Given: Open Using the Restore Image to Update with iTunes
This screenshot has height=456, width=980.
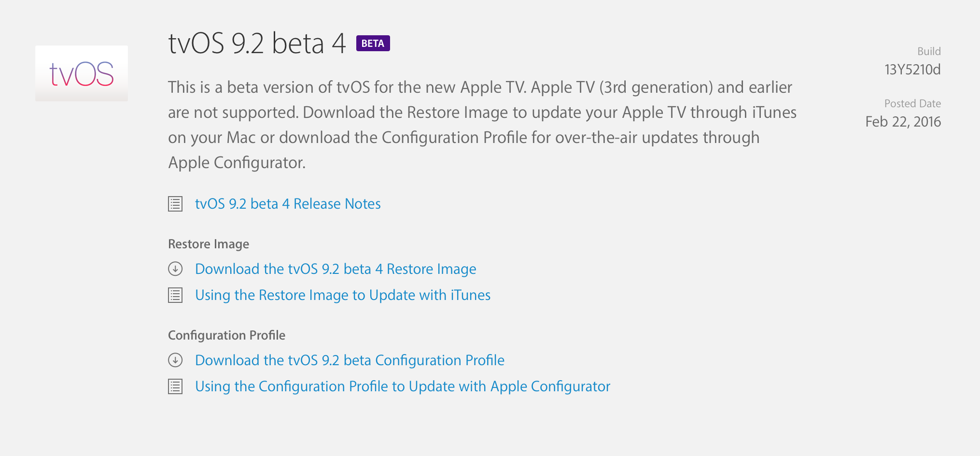Looking at the screenshot, I should tap(343, 295).
